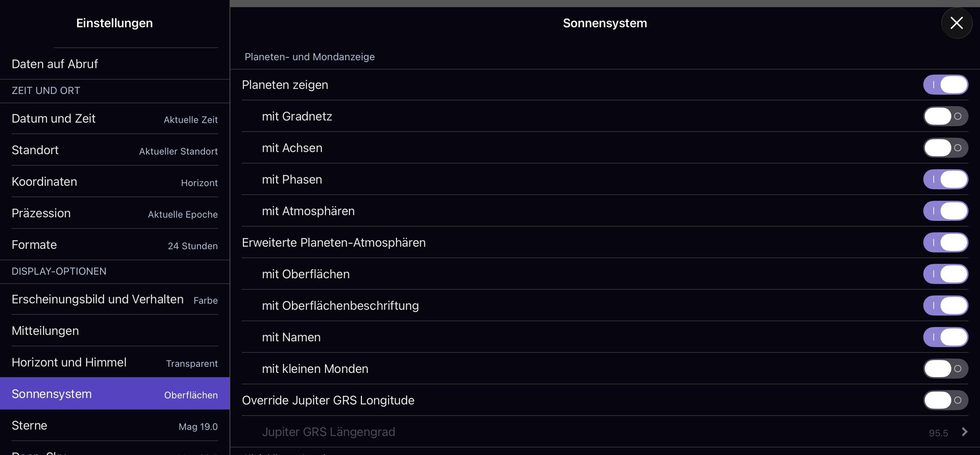
Task: Toggle Planeten zeigen switch off
Action: point(945,85)
